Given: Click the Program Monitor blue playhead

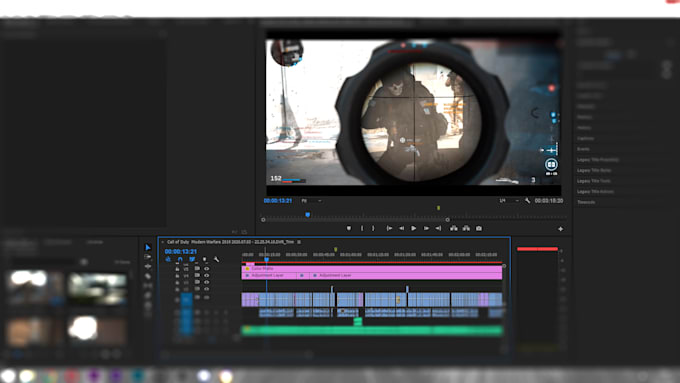Looking at the screenshot, I should pos(307,215).
